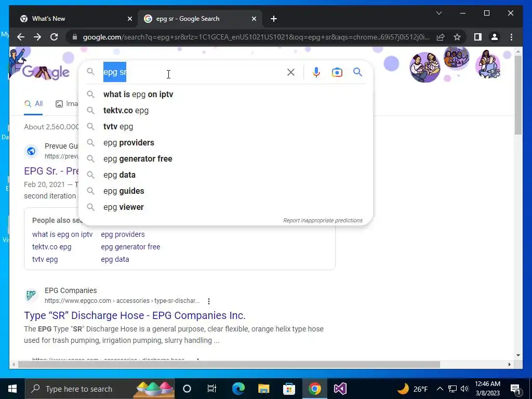Open related search 'tektv.co epg' link
532x399 pixels.
[x=51, y=247]
